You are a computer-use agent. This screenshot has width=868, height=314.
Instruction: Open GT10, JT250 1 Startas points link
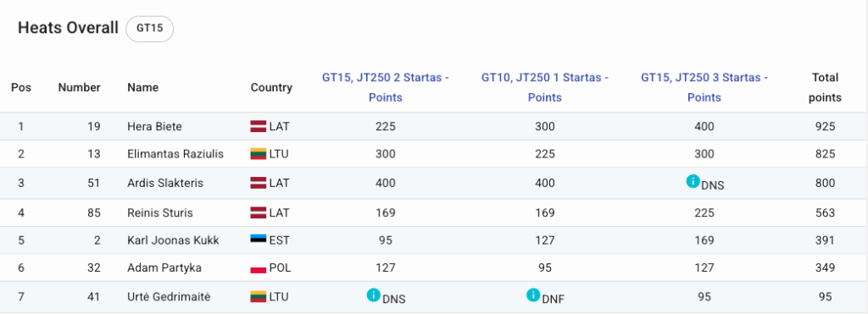545,87
